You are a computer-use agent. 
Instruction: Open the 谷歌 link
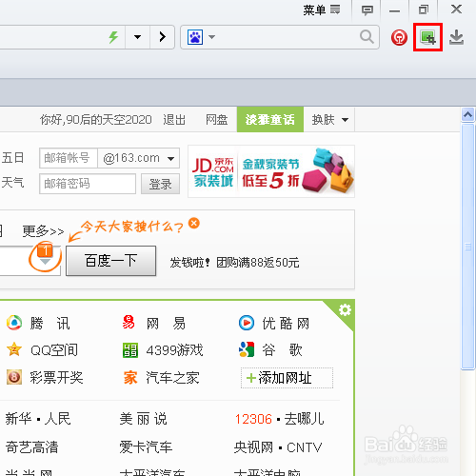[x=282, y=350]
